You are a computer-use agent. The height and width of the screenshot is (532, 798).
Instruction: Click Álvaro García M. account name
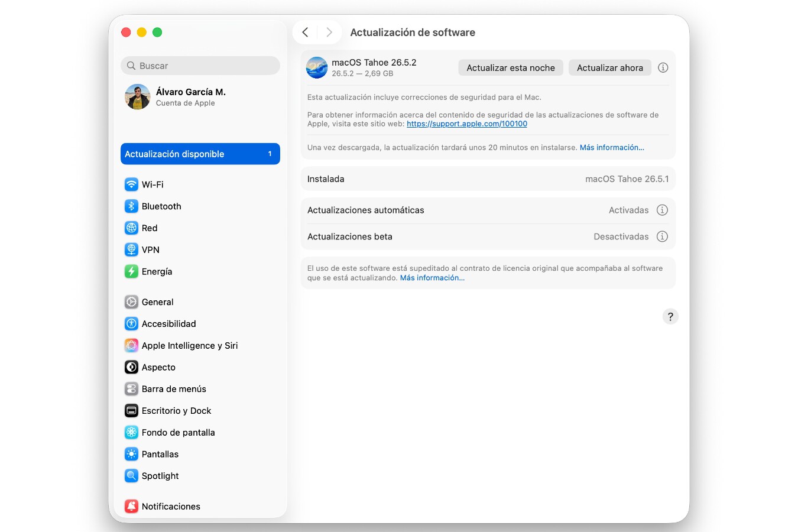pos(191,92)
